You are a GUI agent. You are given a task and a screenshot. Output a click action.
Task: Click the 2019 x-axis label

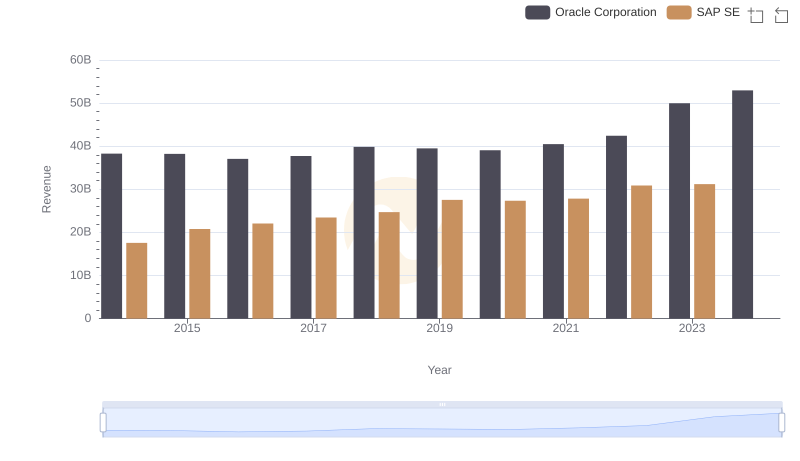click(x=439, y=328)
